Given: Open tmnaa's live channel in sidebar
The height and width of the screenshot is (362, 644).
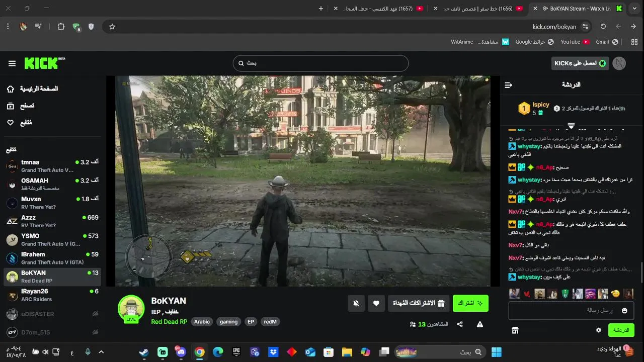Looking at the screenshot, I should 52,166.
